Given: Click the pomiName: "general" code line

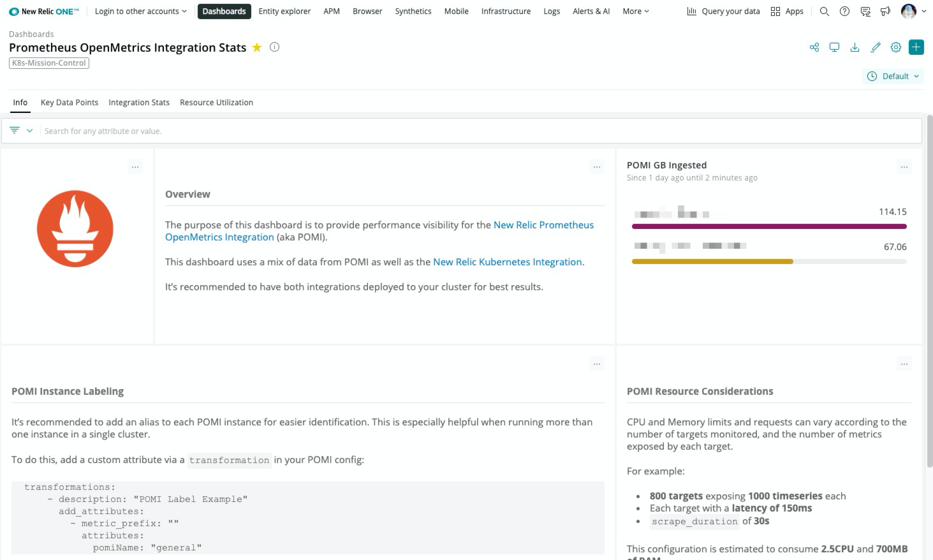Looking at the screenshot, I should [147, 547].
